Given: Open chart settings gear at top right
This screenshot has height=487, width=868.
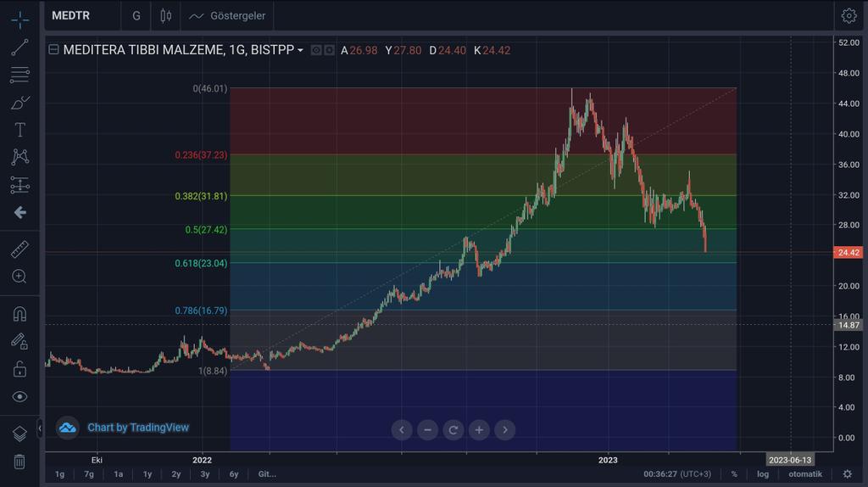Looking at the screenshot, I should tap(849, 15).
